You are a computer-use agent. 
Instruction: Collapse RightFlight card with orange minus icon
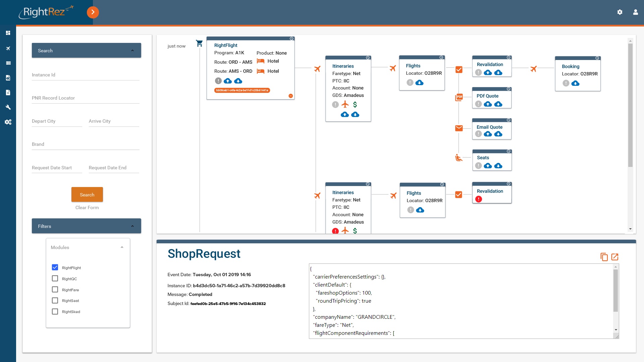(x=291, y=96)
